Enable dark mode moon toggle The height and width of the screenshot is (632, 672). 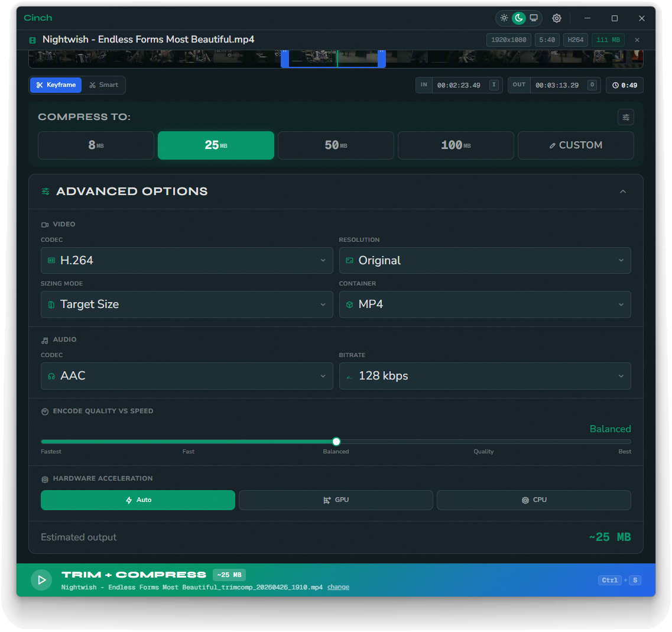coord(518,18)
